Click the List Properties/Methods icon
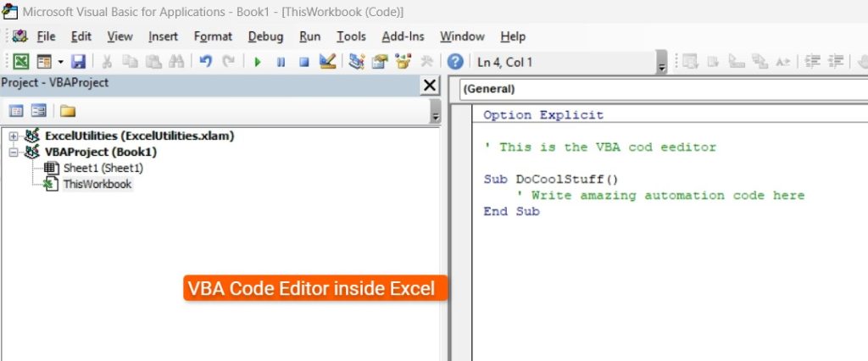Screen dimensions: 868x361 [x=690, y=62]
